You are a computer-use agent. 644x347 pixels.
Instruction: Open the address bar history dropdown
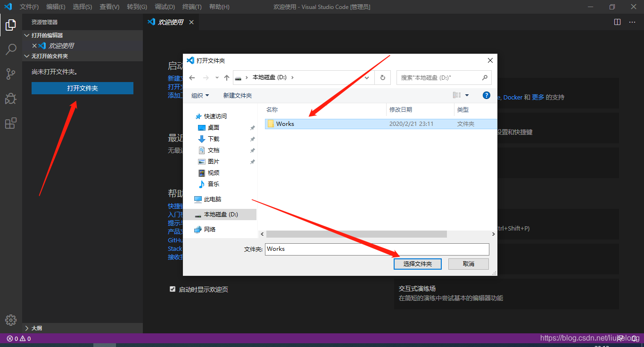[367, 78]
